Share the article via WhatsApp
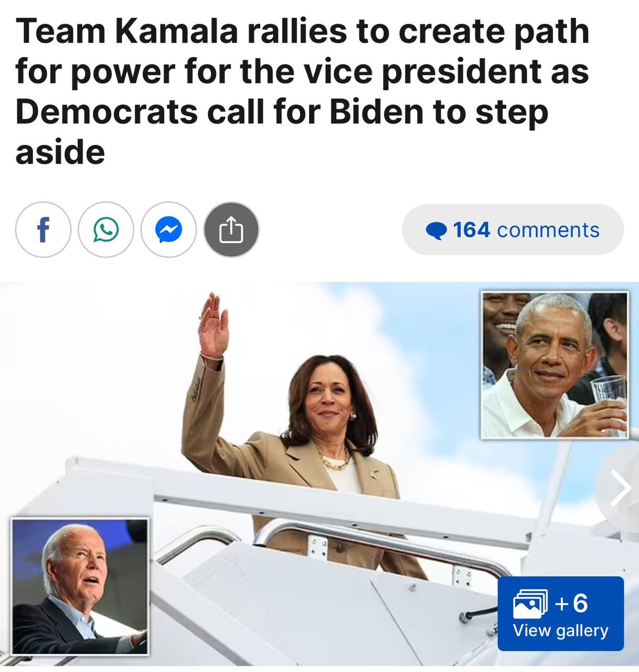Viewport: 639px width, 672px height. click(x=106, y=230)
